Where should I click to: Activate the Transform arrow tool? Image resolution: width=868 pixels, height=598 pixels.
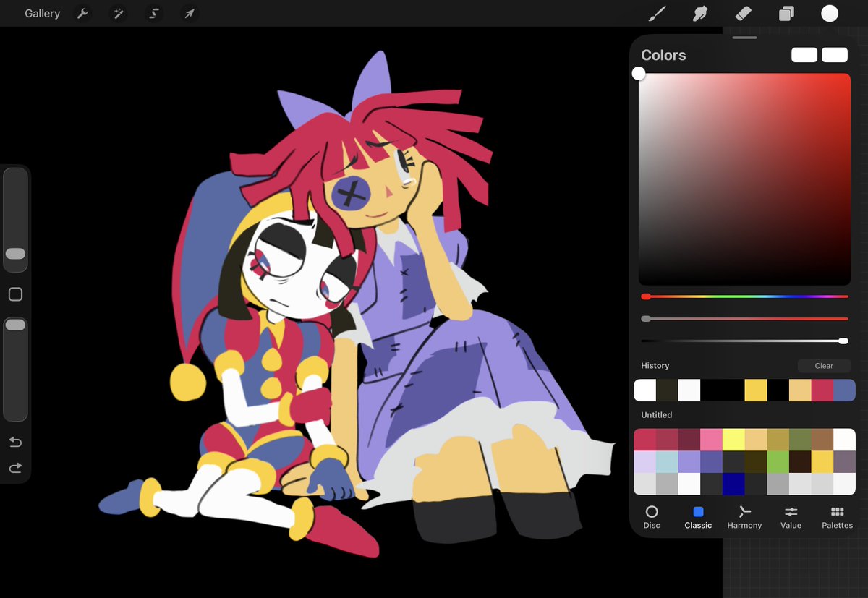(x=189, y=14)
